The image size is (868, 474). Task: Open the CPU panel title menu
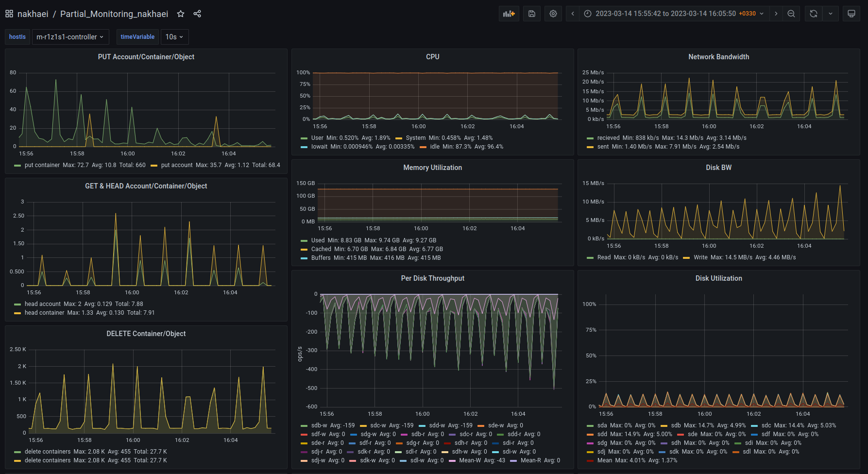[x=432, y=57]
